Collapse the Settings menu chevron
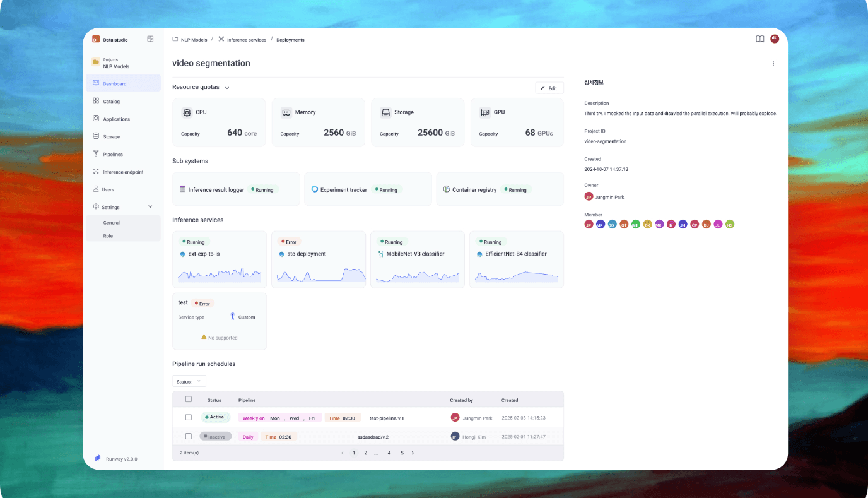 150,207
